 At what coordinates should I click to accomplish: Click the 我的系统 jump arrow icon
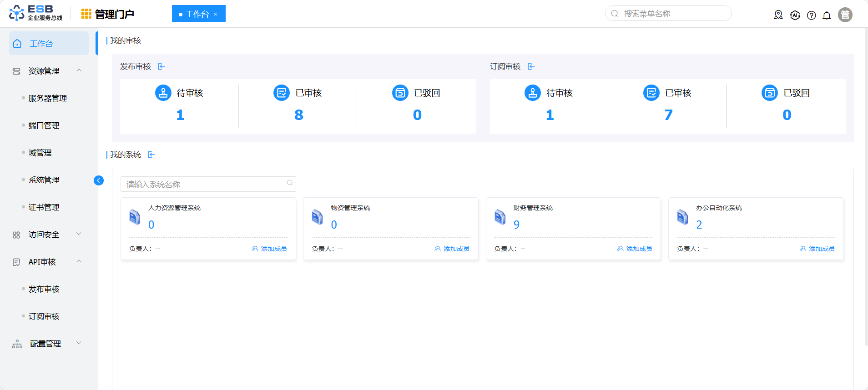click(151, 155)
